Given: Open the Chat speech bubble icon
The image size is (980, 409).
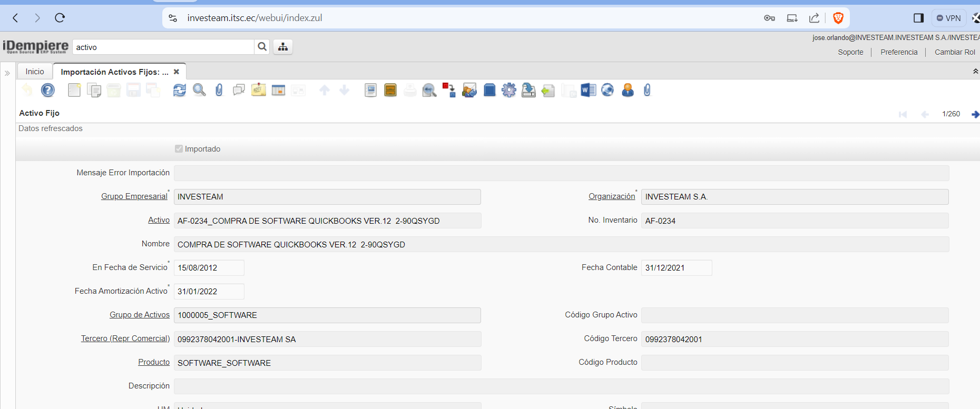Looking at the screenshot, I should 239,91.
